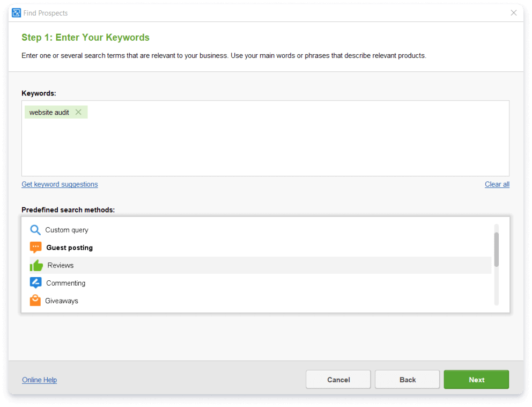Choose the Guest posting search method

coord(69,248)
